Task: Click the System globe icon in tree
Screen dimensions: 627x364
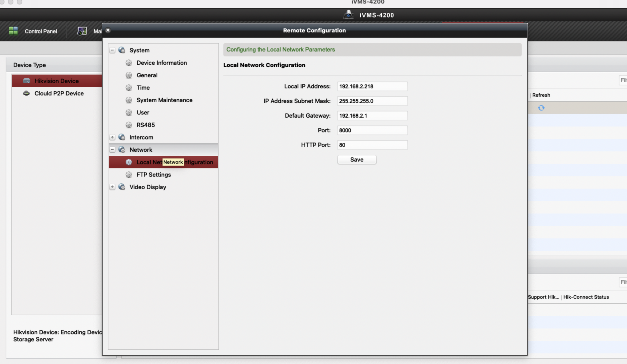Action: (x=122, y=50)
